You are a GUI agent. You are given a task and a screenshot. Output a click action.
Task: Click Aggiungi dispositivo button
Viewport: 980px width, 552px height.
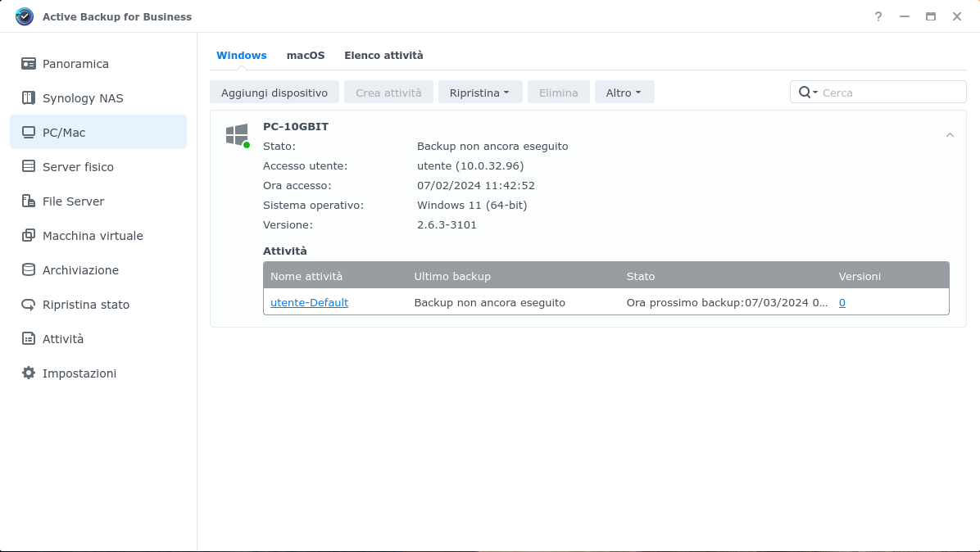click(x=274, y=93)
